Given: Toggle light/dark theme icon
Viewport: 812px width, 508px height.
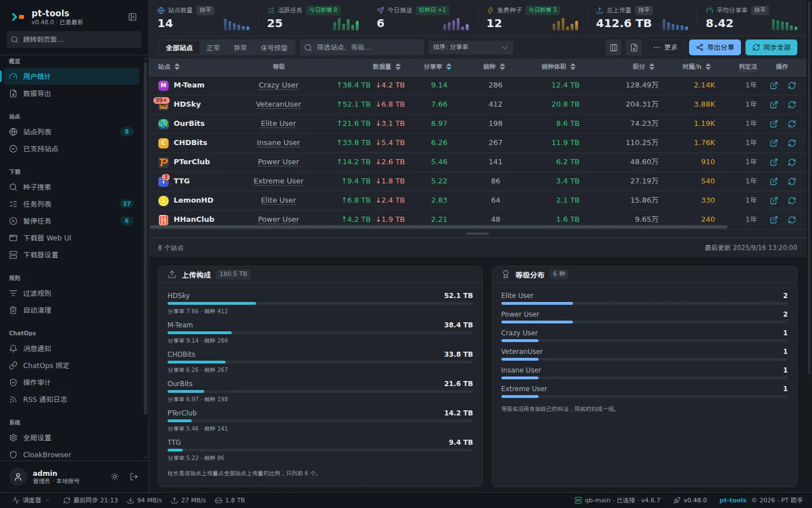Looking at the screenshot, I should pyautogui.click(x=114, y=477).
